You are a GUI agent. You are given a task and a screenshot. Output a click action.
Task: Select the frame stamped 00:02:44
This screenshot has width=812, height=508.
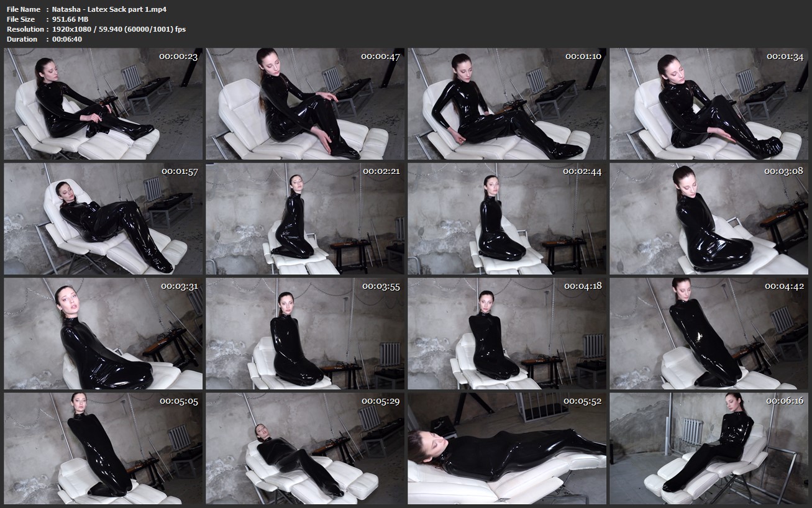tap(507, 219)
